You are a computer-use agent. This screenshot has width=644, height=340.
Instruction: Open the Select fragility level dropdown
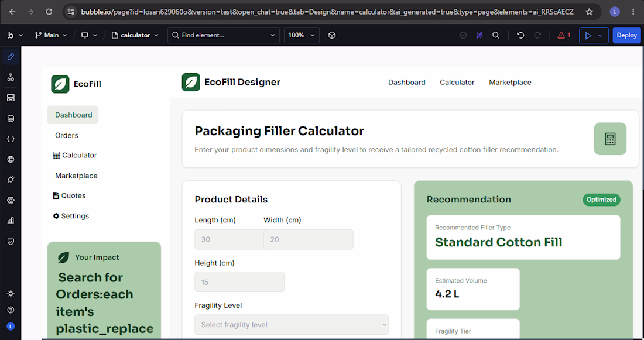pyautogui.click(x=292, y=325)
